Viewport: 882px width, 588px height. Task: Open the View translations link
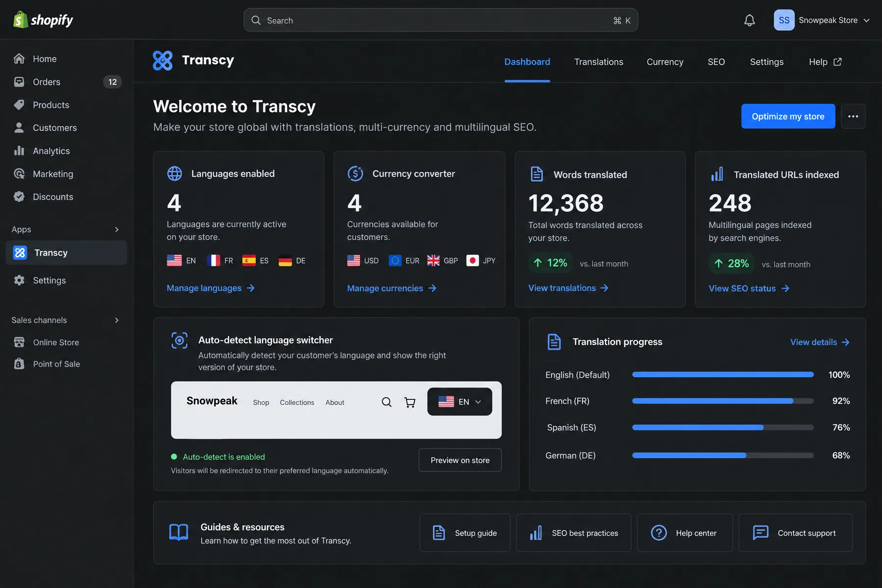pos(568,288)
